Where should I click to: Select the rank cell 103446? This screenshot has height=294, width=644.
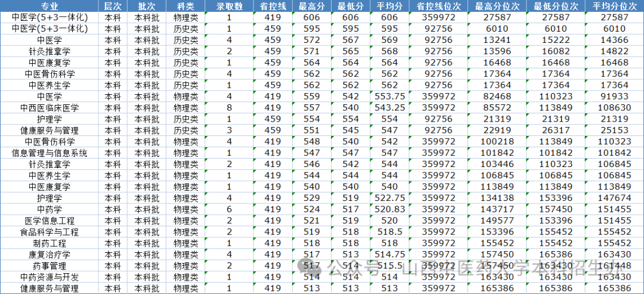coord(497,164)
